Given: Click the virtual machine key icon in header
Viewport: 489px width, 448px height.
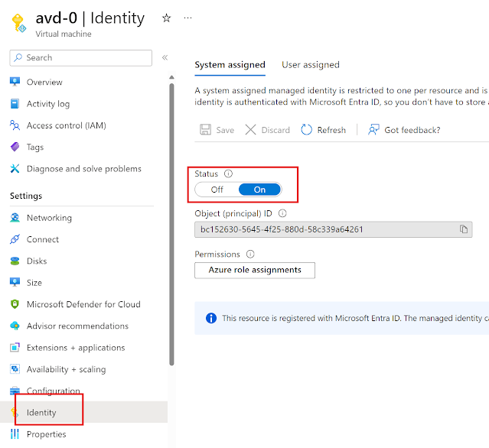Looking at the screenshot, I should tap(18, 23).
